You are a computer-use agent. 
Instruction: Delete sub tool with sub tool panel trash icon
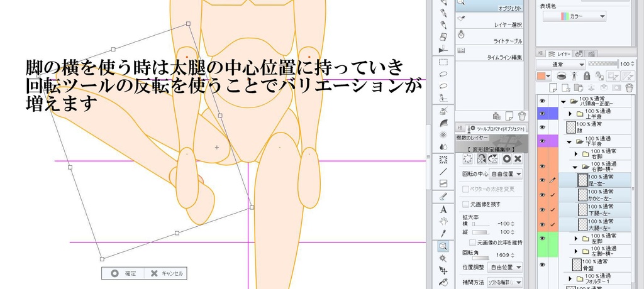521,116
